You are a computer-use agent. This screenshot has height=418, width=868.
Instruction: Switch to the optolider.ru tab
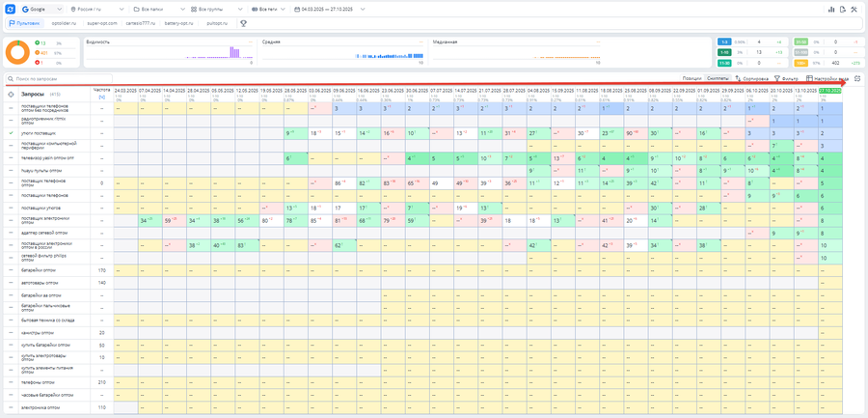coord(64,23)
